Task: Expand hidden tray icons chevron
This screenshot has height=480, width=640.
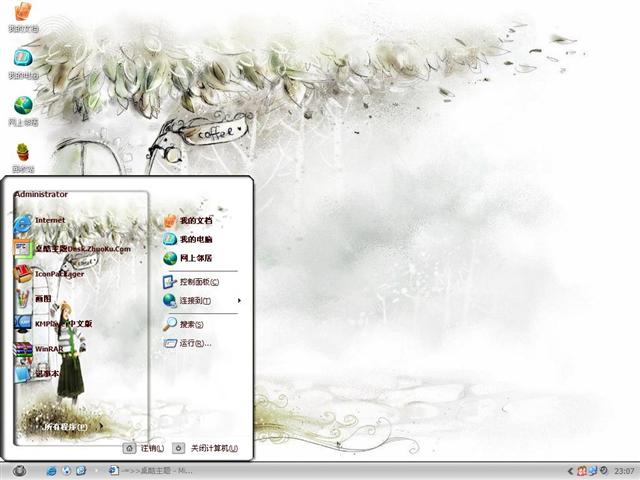Action: 571,471
